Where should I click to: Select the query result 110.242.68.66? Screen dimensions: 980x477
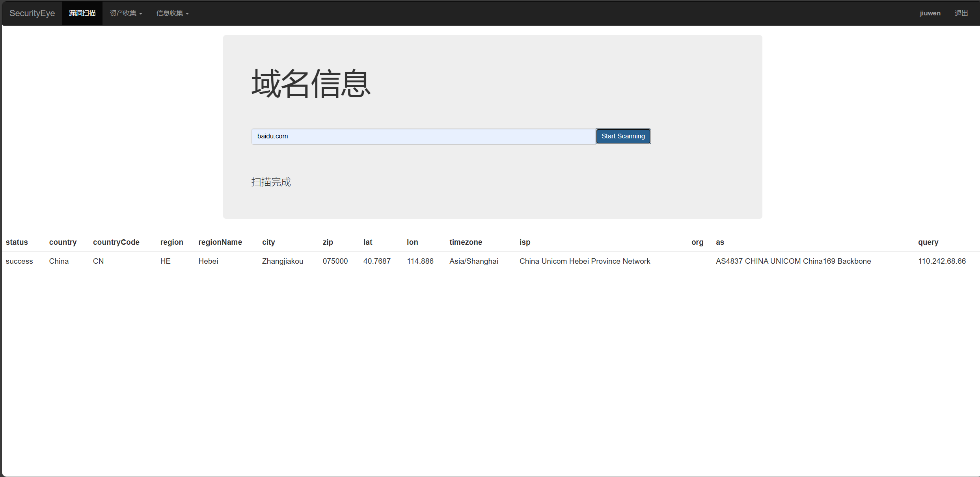(942, 261)
